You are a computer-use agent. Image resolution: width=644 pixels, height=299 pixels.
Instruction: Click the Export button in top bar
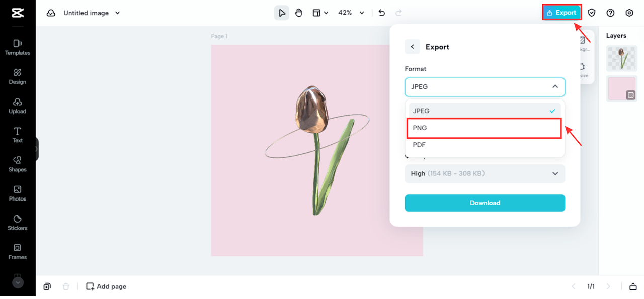click(561, 13)
